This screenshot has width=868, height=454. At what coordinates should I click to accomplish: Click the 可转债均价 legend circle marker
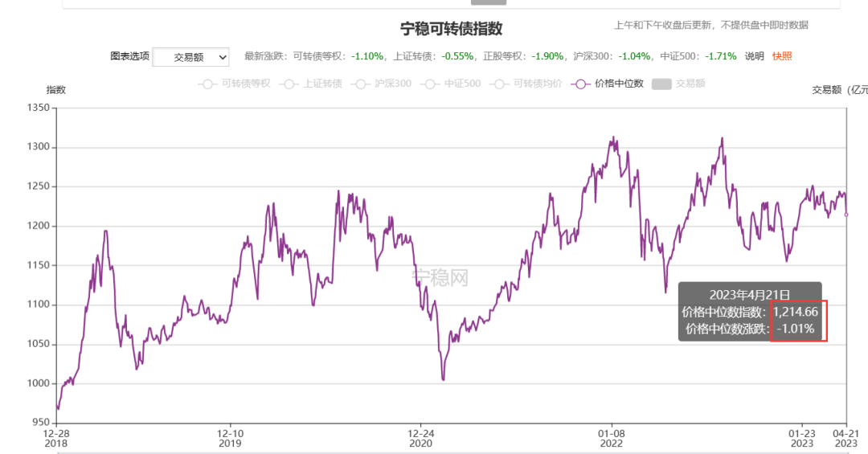tap(499, 84)
